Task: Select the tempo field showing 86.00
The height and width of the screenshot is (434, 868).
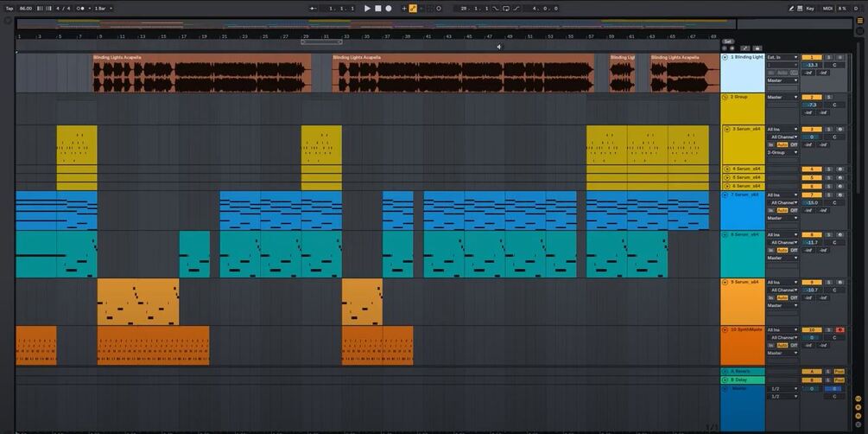Action: click(25, 9)
